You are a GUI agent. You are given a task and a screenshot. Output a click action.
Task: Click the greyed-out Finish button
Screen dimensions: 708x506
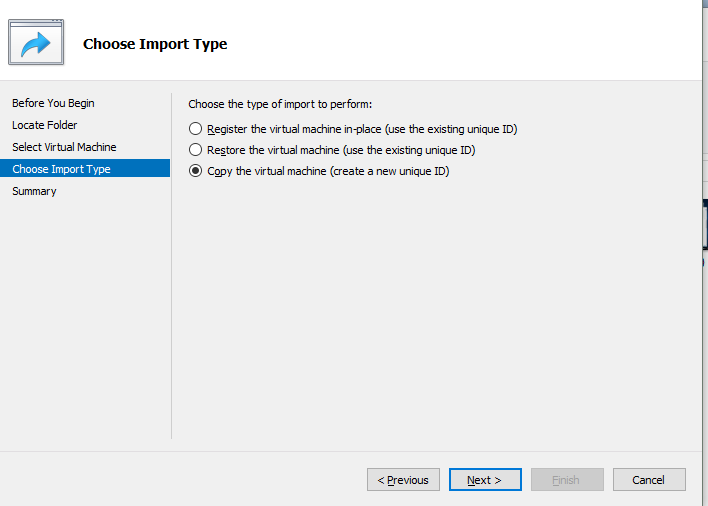(567, 480)
